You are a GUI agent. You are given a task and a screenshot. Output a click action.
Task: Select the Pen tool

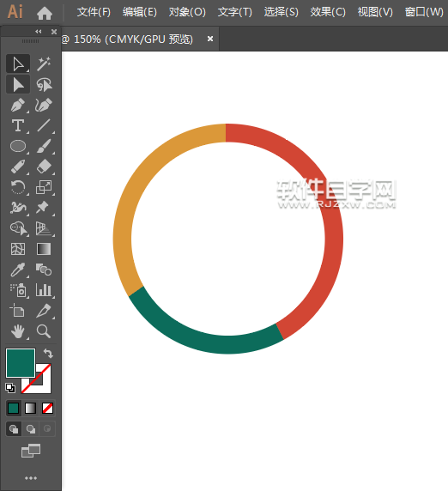click(x=18, y=105)
